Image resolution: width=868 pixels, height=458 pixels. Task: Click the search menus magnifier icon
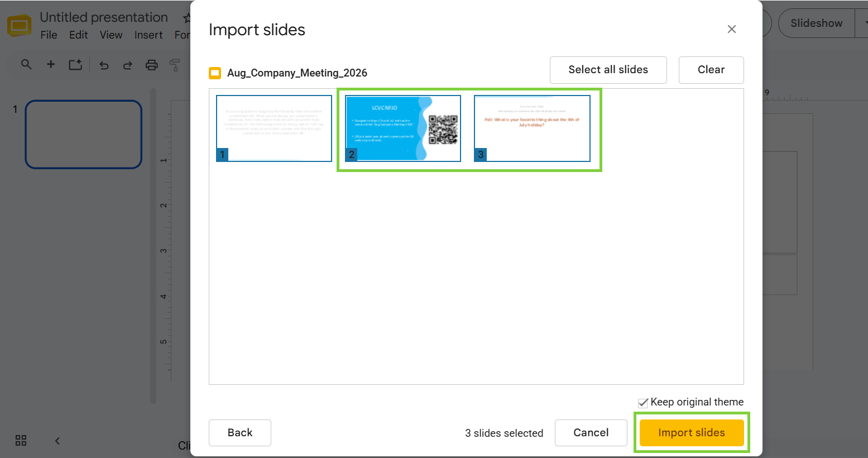tap(26, 64)
